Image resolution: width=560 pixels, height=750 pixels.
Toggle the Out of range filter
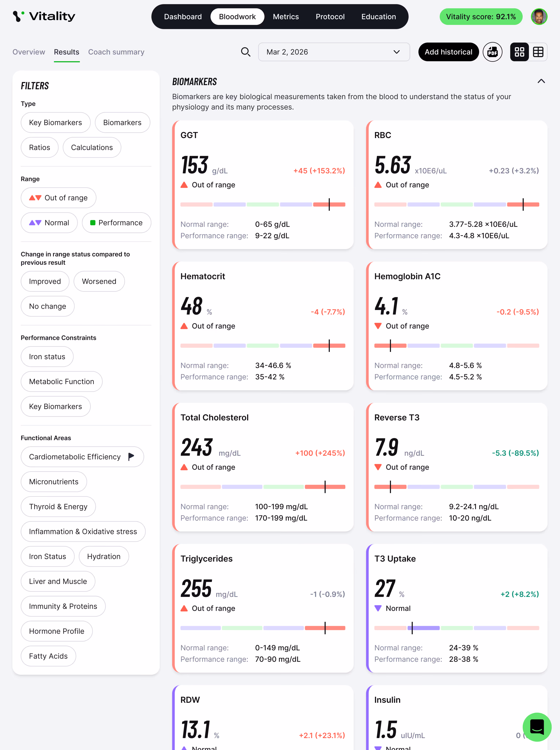point(58,198)
